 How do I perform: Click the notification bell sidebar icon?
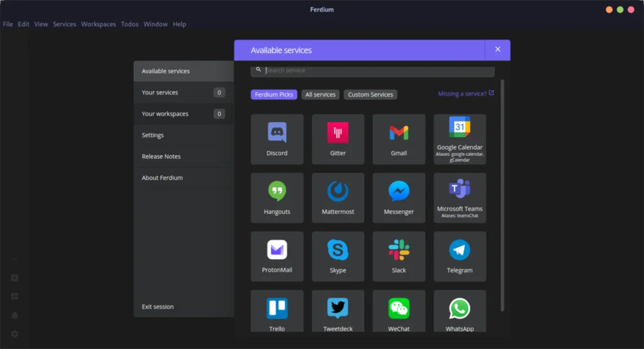15,315
